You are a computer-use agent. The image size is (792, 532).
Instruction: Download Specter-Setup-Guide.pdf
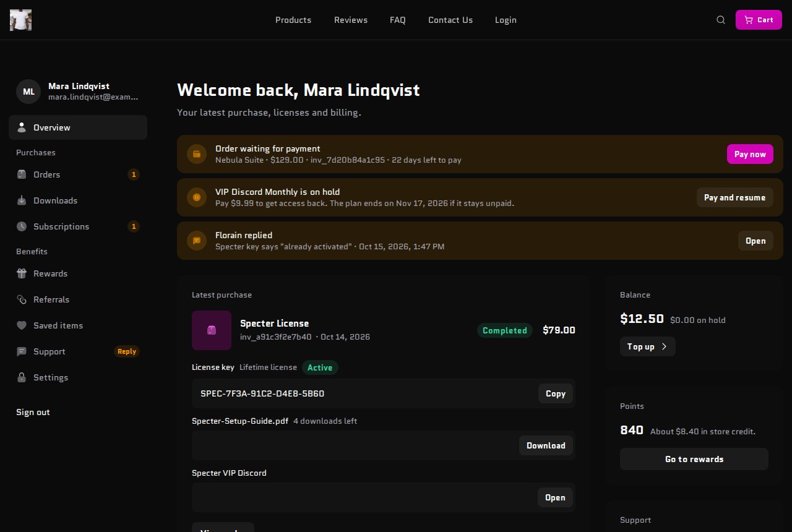(546, 445)
